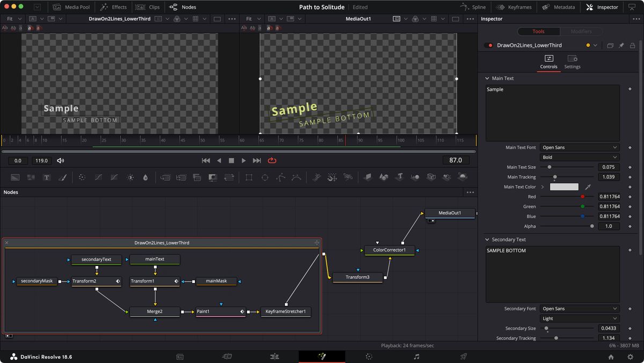Open the Main Text Font dropdown

click(580, 147)
